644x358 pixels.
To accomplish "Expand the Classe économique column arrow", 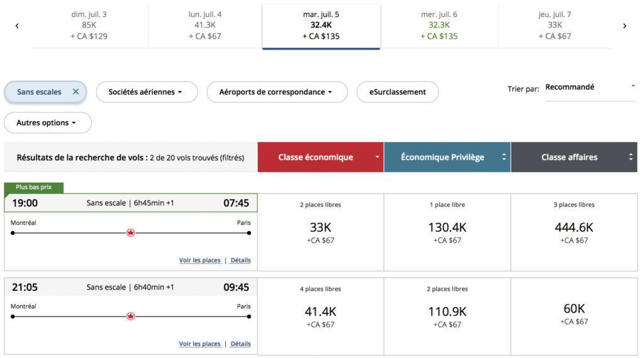I will click(377, 157).
